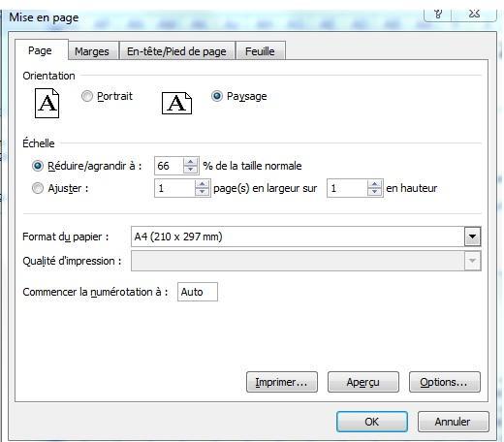The width and height of the screenshot is (504, 442).
Task: Switch to the Marges tab
Action: [92, 51]
